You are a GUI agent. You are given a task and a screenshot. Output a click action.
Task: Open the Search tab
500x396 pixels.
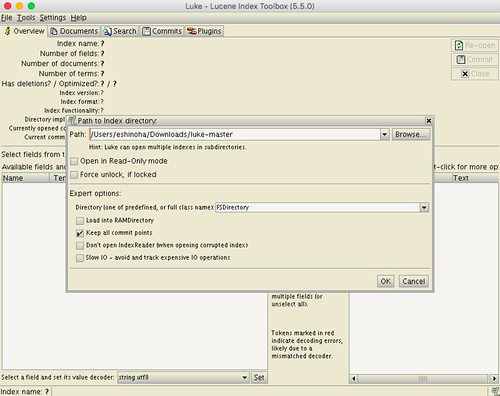pos(120,31)
